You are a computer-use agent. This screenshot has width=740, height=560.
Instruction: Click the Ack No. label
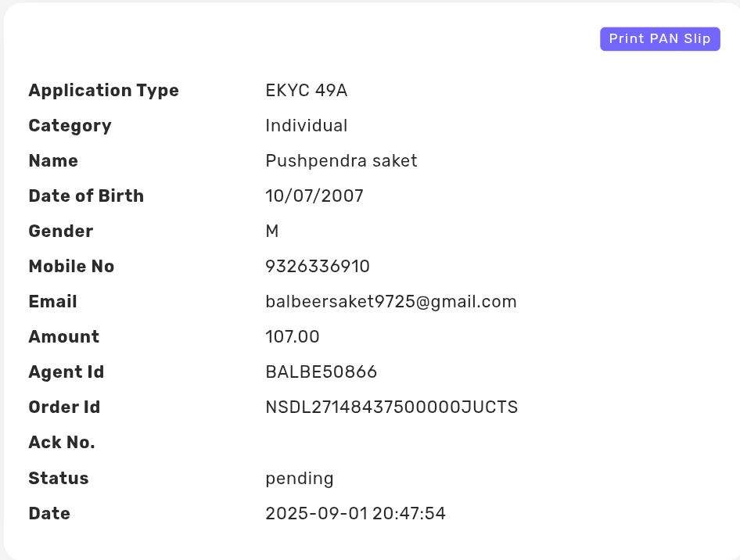tap(62, 443)
